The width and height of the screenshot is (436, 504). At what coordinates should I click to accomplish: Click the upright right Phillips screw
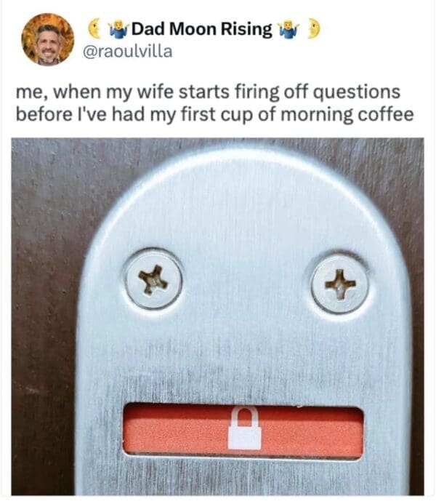coord(340,284)
